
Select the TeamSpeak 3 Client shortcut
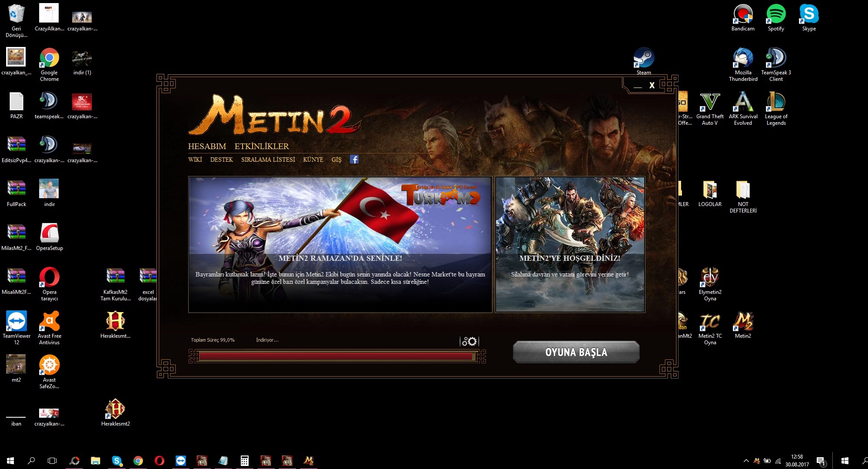pyautogui.click(x=776, y=64)
